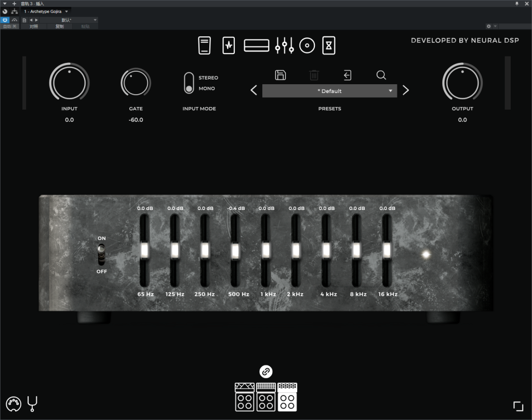Open the Archetype Gojira plugin selector dropdown
The height and width of the screenshot is (420, 532).
(x=46, y=11)
